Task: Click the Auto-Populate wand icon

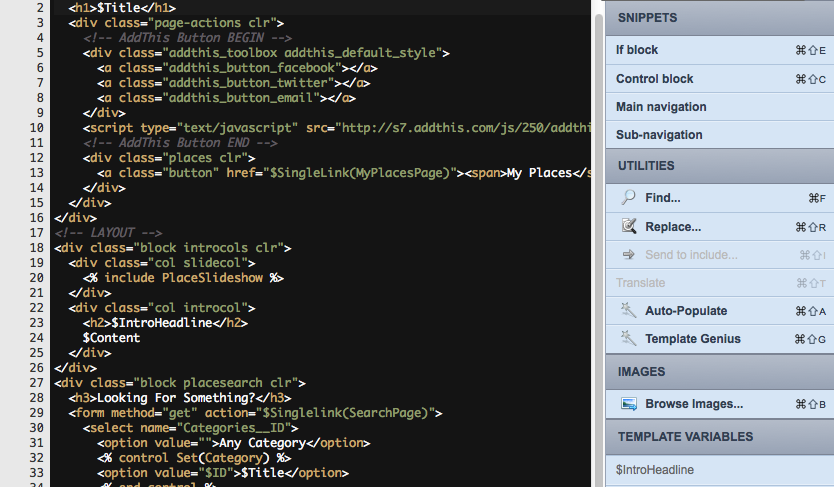Action: coord(628,310)
